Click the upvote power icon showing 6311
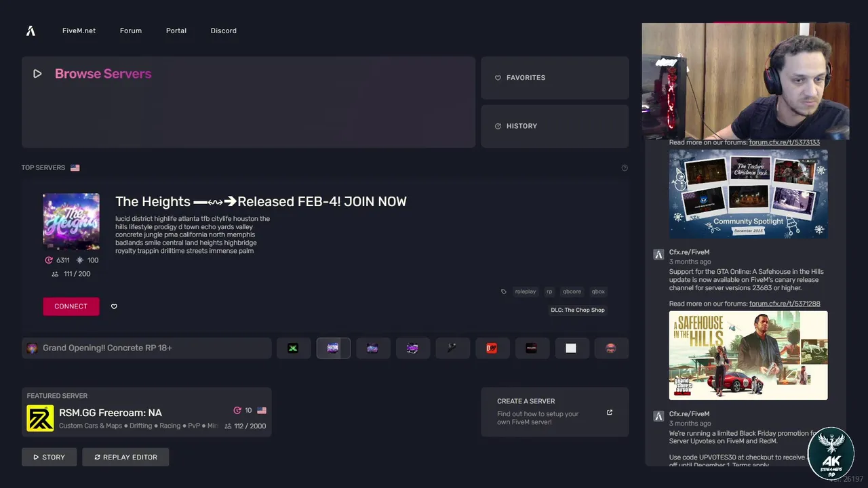868x488 pixels. pyautogui.click(x=49, y=260)
